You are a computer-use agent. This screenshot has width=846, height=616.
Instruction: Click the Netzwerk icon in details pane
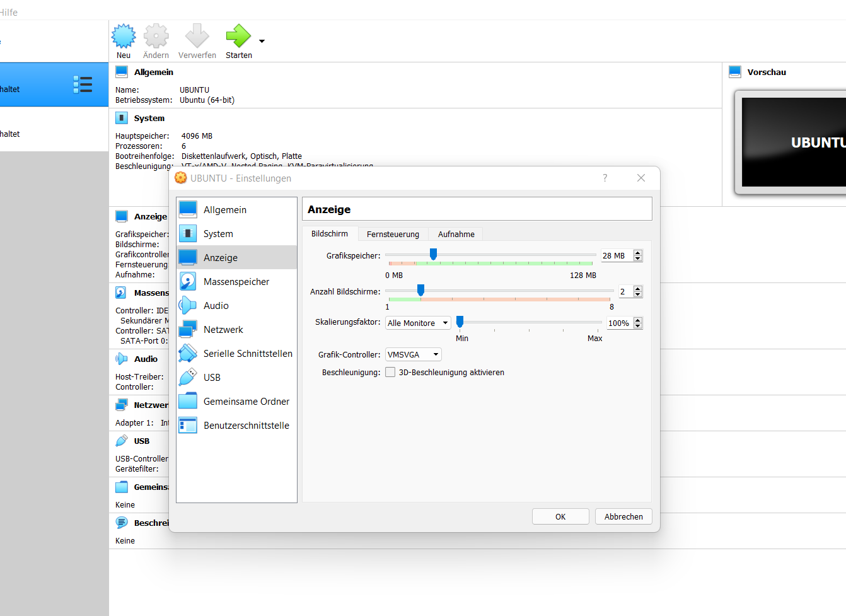tap(122, 405)
